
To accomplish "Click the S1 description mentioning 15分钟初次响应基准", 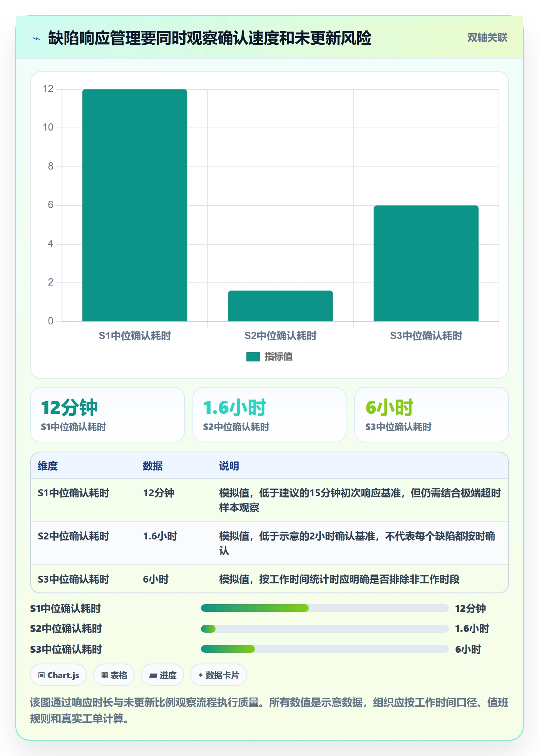I will point(360,501).
